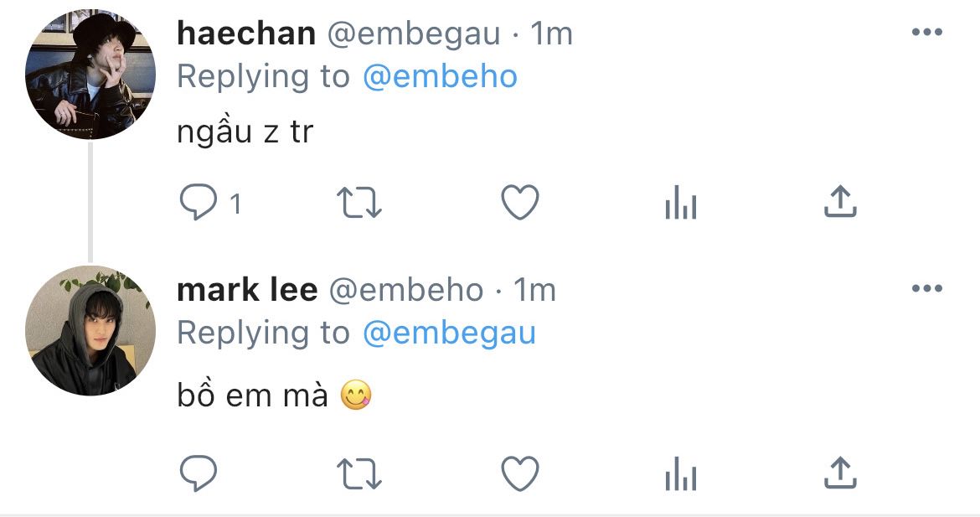Reply to haechan's tweet
980x517 pixels.
[199, 203]
